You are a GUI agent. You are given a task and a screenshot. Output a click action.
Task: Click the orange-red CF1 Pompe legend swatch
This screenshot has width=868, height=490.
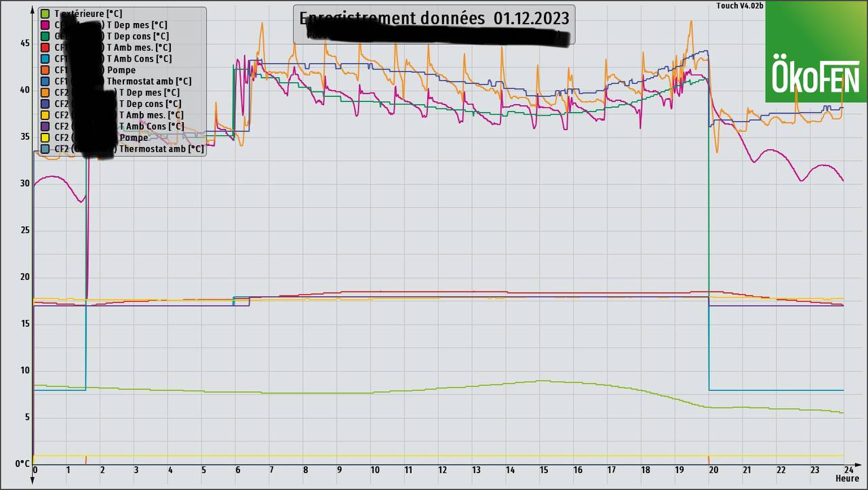45,70
